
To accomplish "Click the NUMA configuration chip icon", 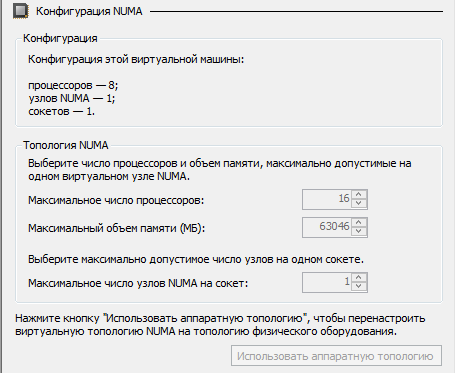I will pos(21,11).
